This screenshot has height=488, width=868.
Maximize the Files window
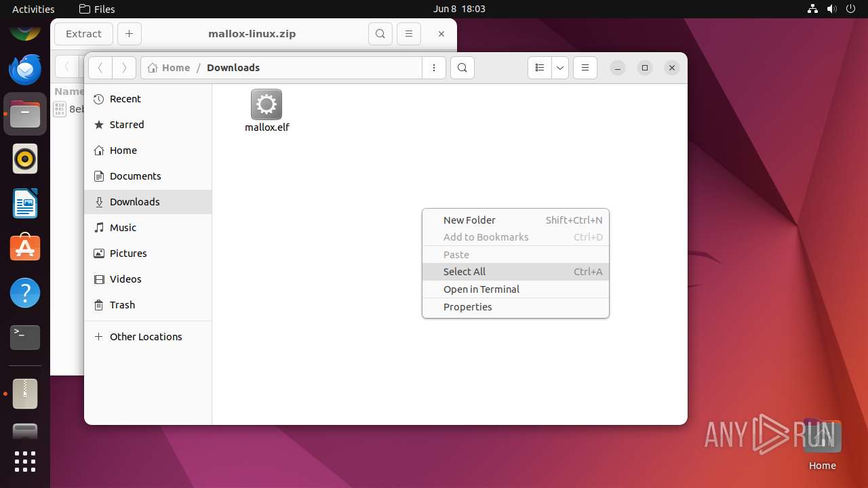645,68
